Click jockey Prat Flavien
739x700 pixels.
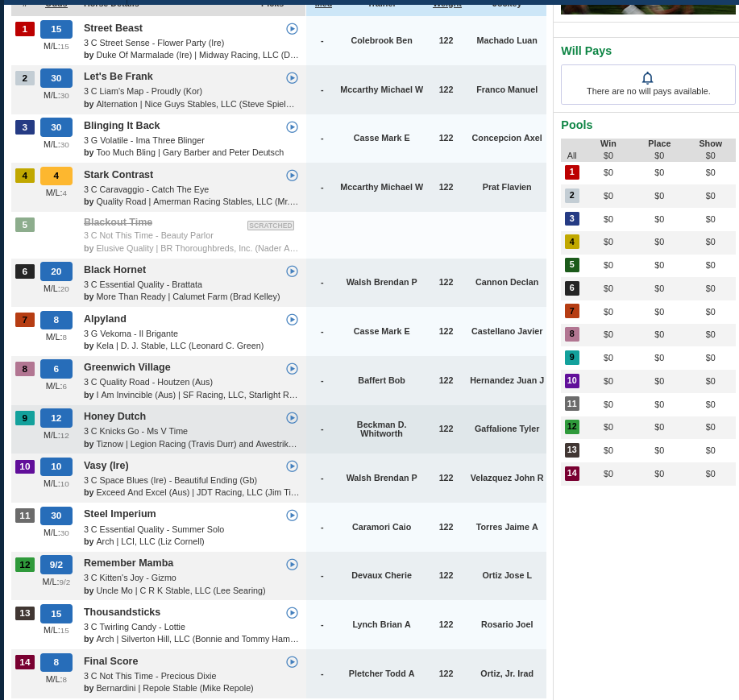click(x=507, y=187)
